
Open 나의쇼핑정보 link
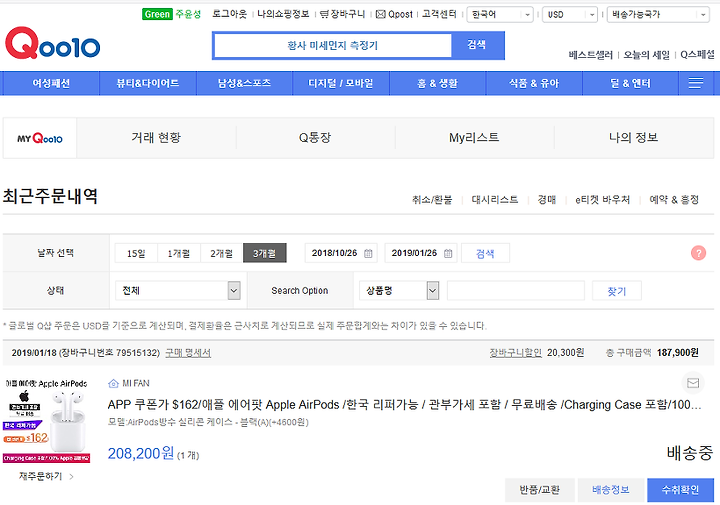(x=283, y=14)
